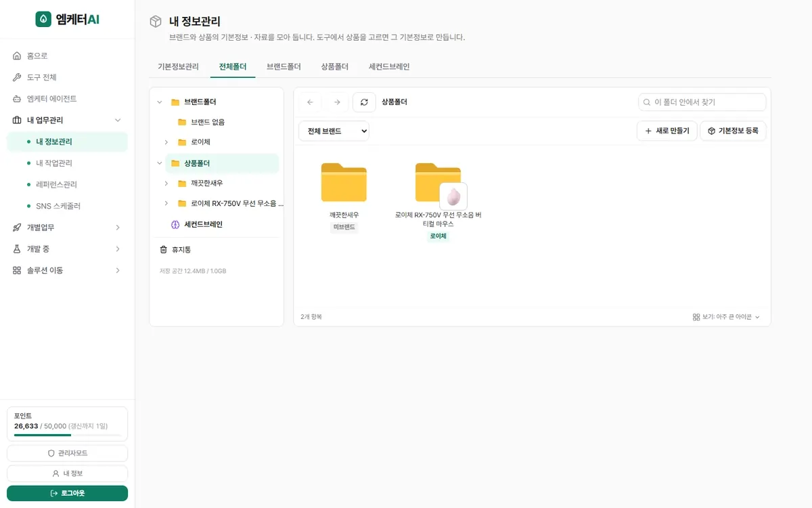812x508 pixels.
Task: Open SNS 스케줄러 in the sidebar
Action: (x=67, y=206)
